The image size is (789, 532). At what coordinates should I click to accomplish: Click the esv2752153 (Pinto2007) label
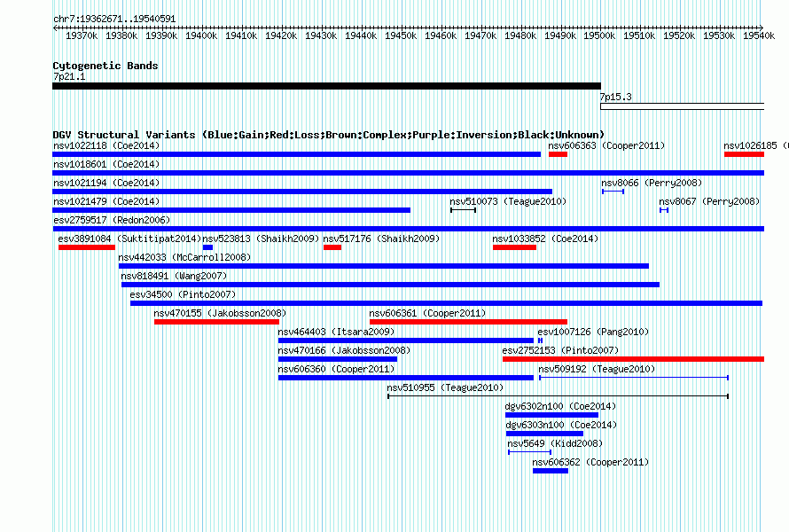click(x=560, y=350)
